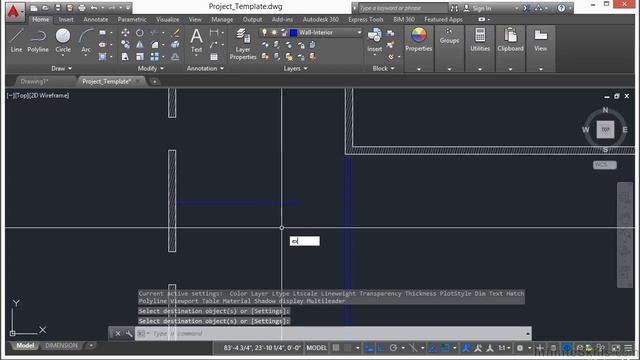
Task: Expand the Block panel
Action: click(383, 68)
